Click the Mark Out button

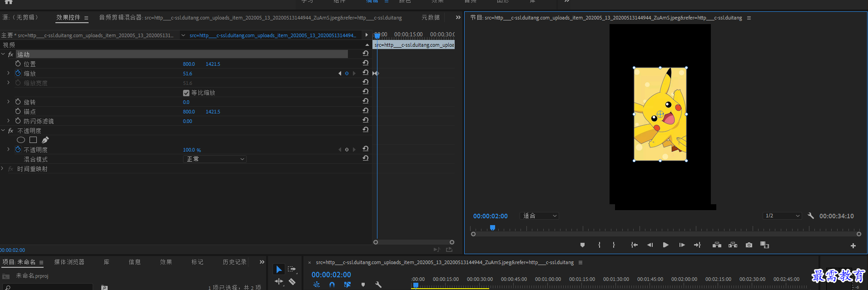(614, 245)
